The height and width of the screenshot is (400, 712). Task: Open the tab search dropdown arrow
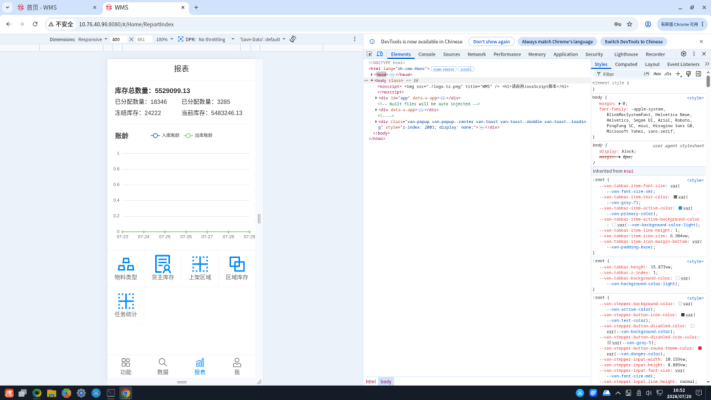tap(7, 7)
